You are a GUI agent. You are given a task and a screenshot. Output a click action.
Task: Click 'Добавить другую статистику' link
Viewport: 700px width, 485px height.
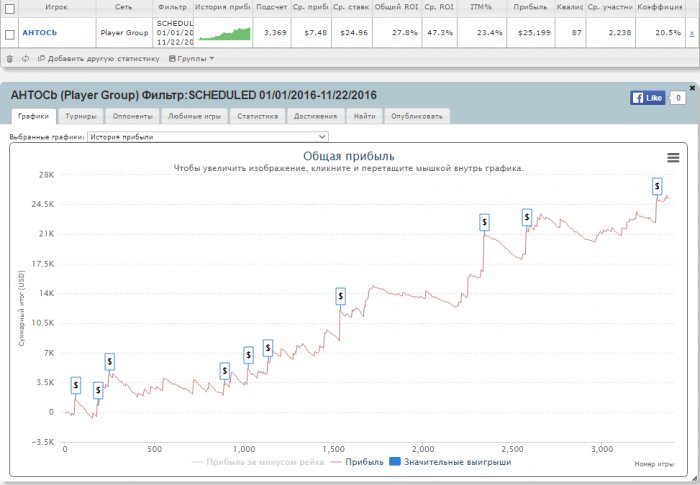98,59
